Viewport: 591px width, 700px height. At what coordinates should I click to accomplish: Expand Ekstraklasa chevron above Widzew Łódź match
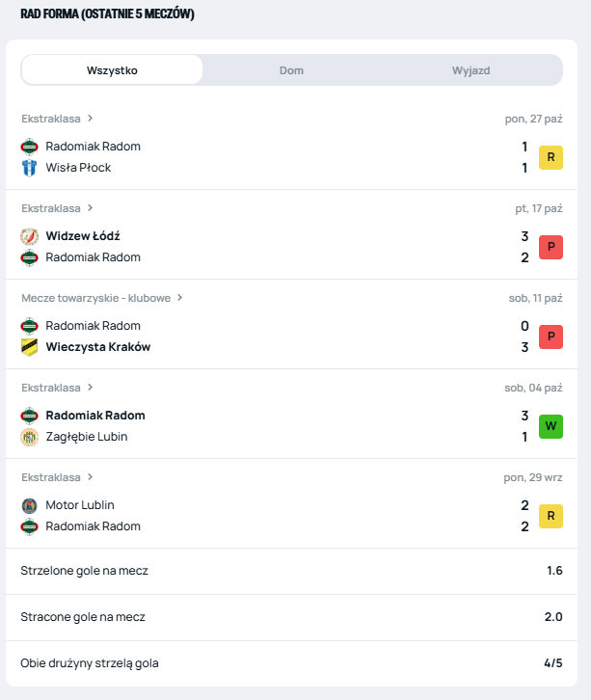(91, 208)
